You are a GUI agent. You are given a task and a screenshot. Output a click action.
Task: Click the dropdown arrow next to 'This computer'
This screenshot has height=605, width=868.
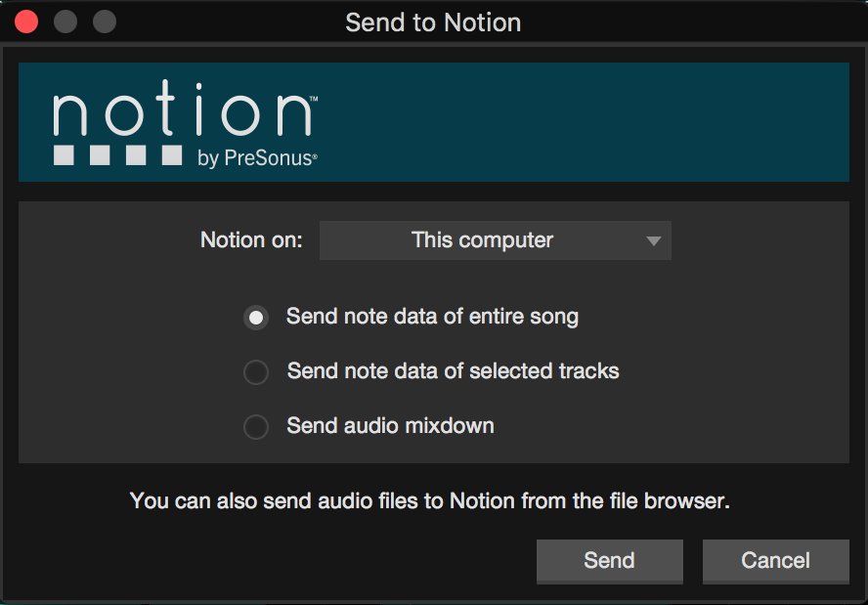click(x=654, y=241)
